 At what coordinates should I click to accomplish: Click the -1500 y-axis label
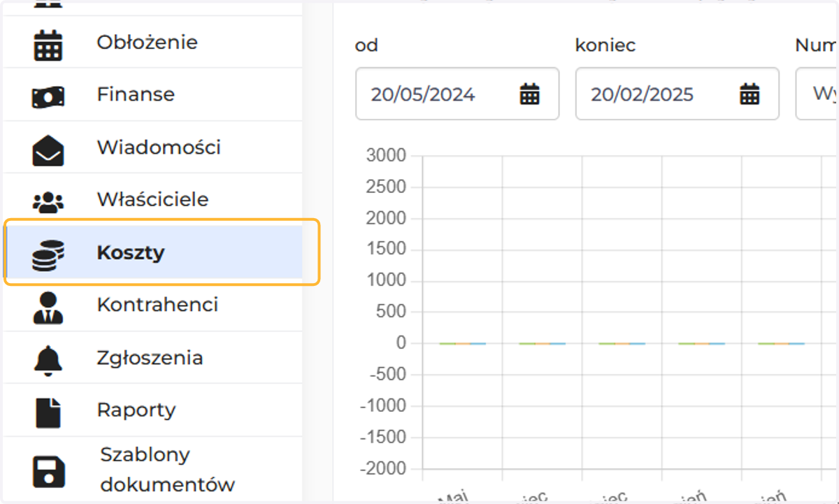click(x=383, y=437)
